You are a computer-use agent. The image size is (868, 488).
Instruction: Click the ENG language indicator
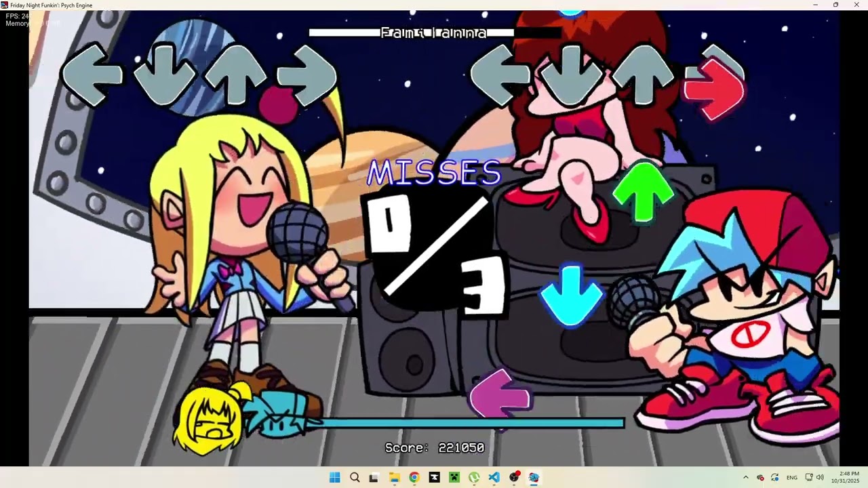(792, 477)
